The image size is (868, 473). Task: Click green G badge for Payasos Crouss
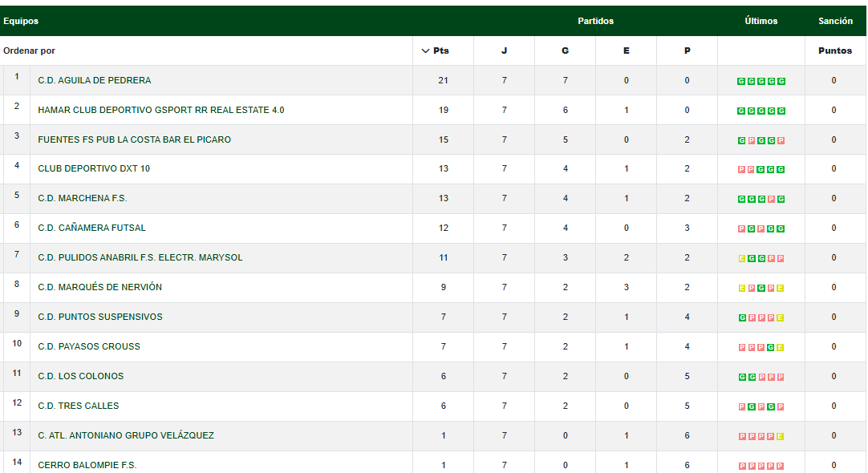pos(771,348)
